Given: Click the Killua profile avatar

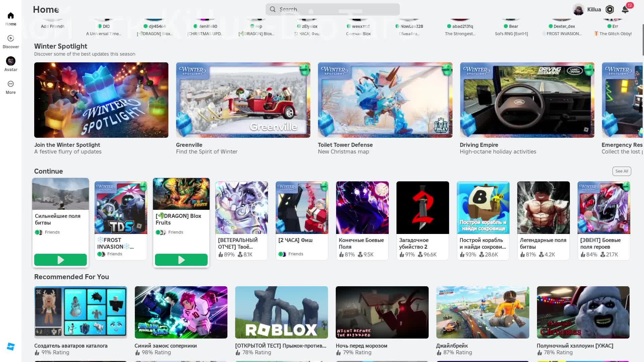Looking at the screenshot, I should (x=578, y=9).
